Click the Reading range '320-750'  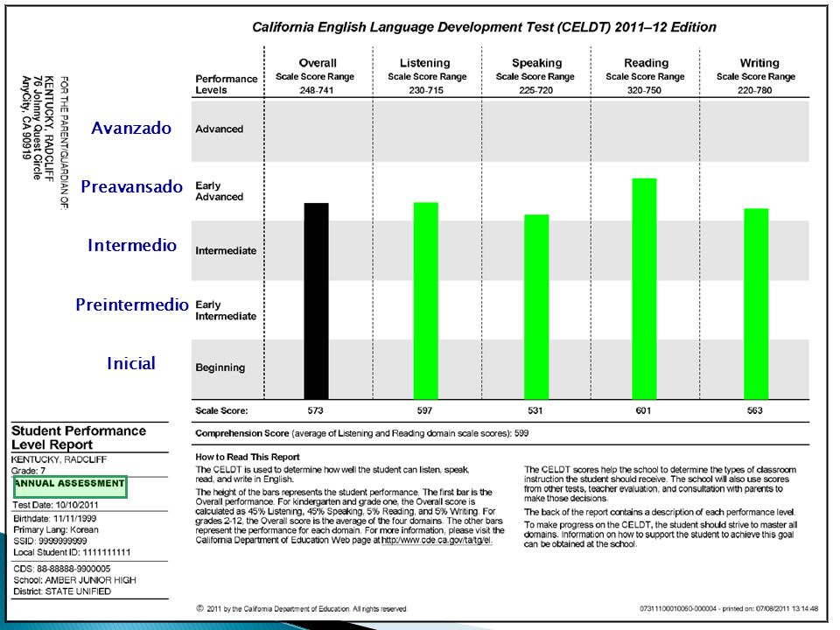click(x=644, y=90)
